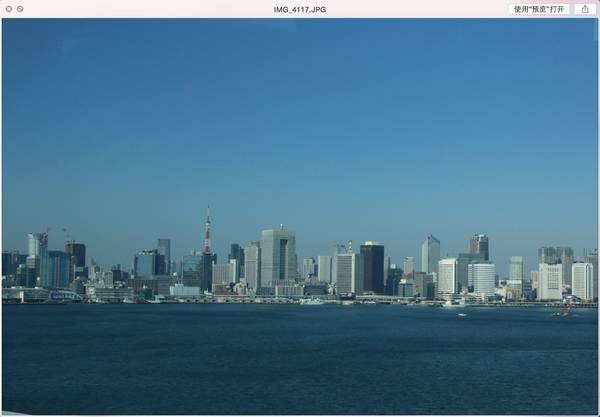Click the white striped building on the right
The image size is (600, 417).
pyautogui.click(x=481, y=277)
